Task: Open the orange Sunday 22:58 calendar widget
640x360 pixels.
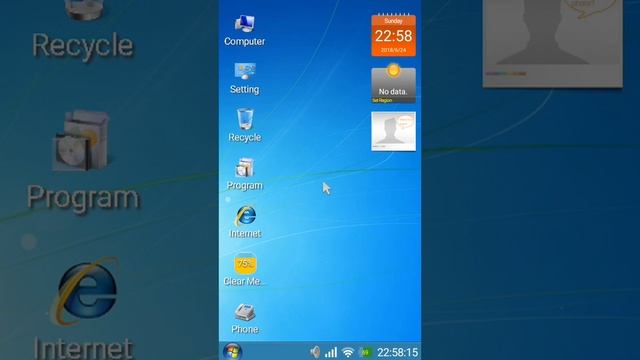Action: [393, 35]
